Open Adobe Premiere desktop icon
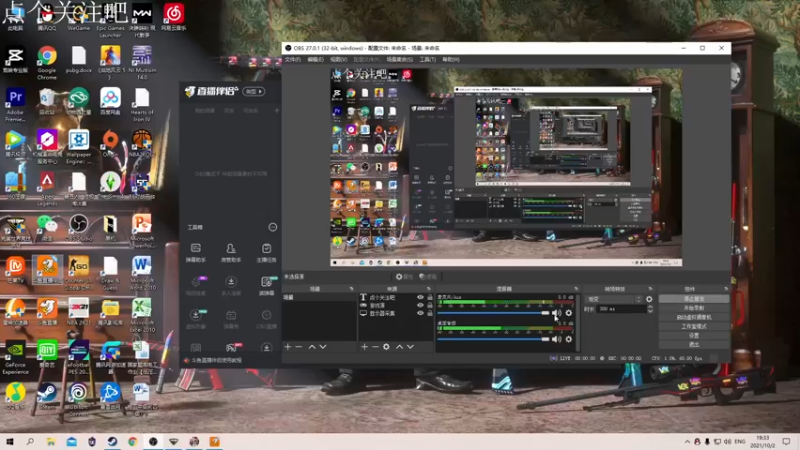 pyautogui.click(x=15, y=105)
